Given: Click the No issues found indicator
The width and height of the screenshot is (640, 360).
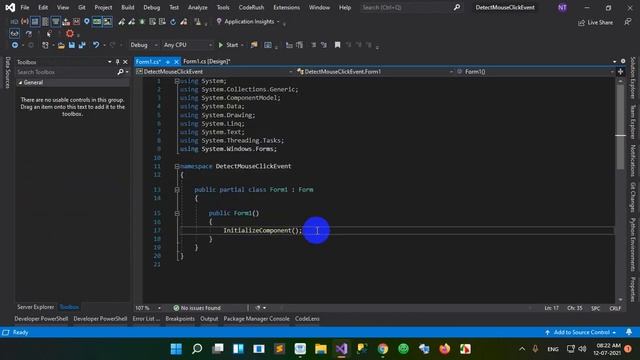Looking at the screenshot, I should pyautogui.click(x=197, y=308).
